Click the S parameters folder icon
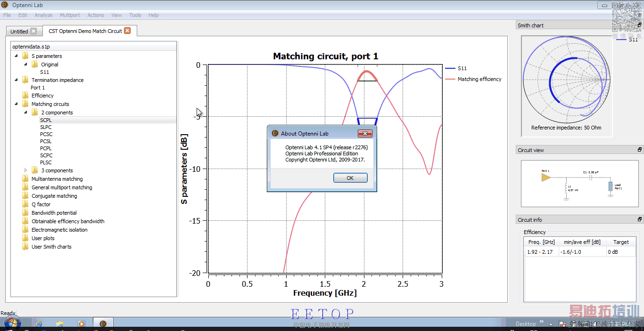 (x=25, y=56)
